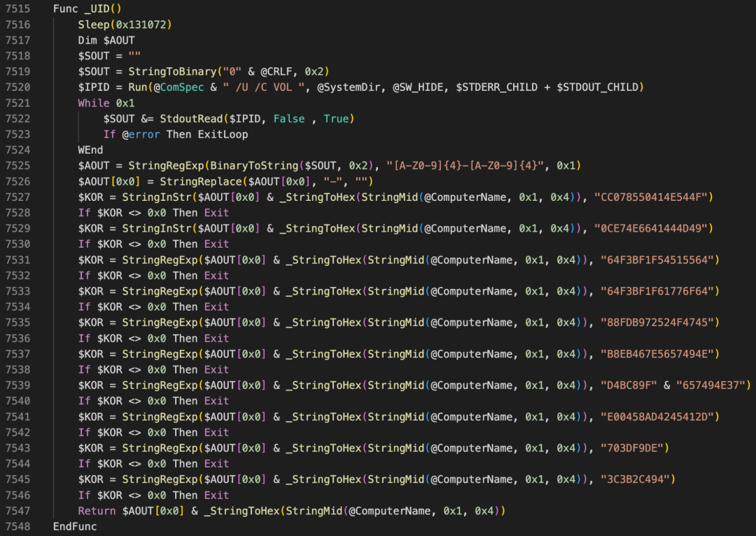Click the Return keyword
This screenshot has width=756, height=536.
[97, 511]
